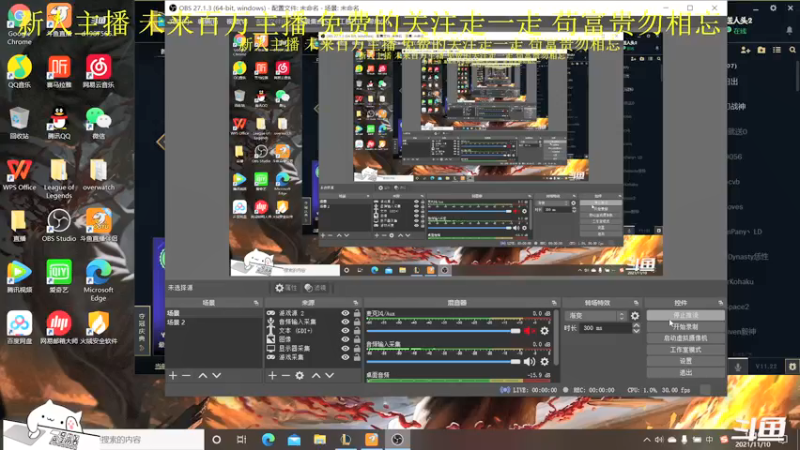Viewport: 800px width, 450px height.
Task: Click the notification bell in the right window
Action: pos(789,31)
